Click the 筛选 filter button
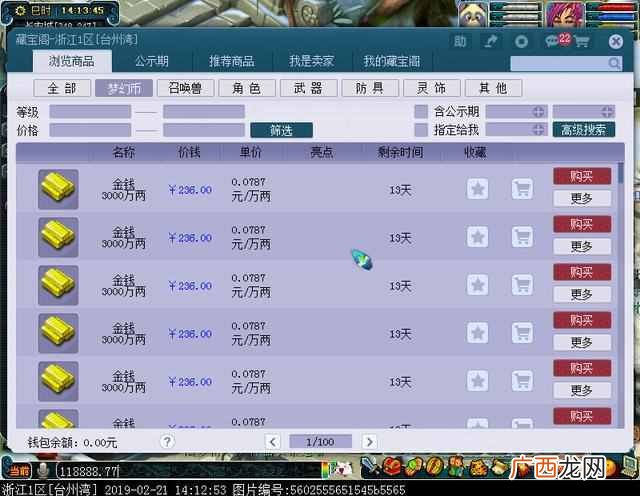This screenshot has height=496, width=640. (282, 130)
